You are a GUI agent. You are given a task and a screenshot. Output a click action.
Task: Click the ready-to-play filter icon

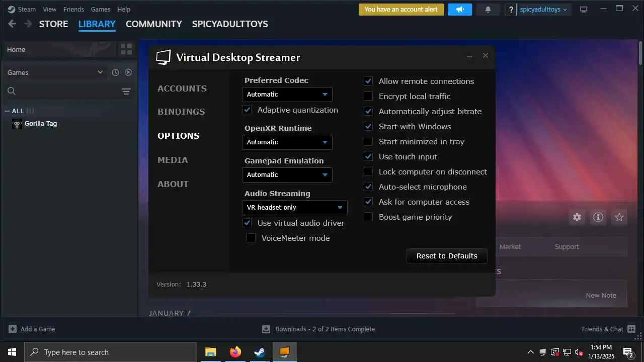[128, 72]
